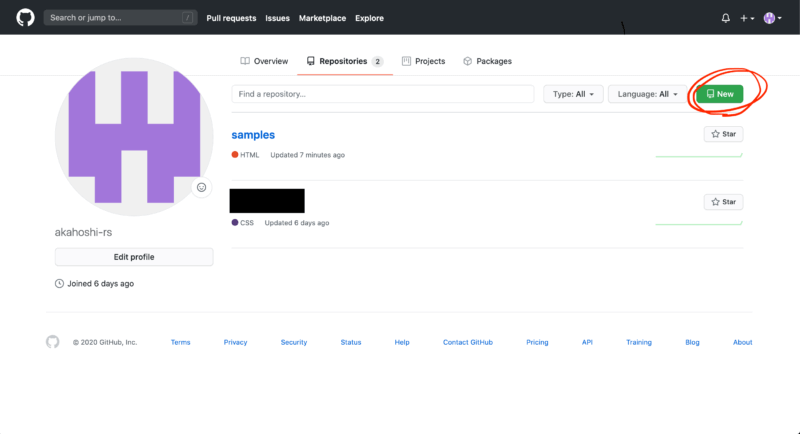Create a repository with New button

coord(720,94)
